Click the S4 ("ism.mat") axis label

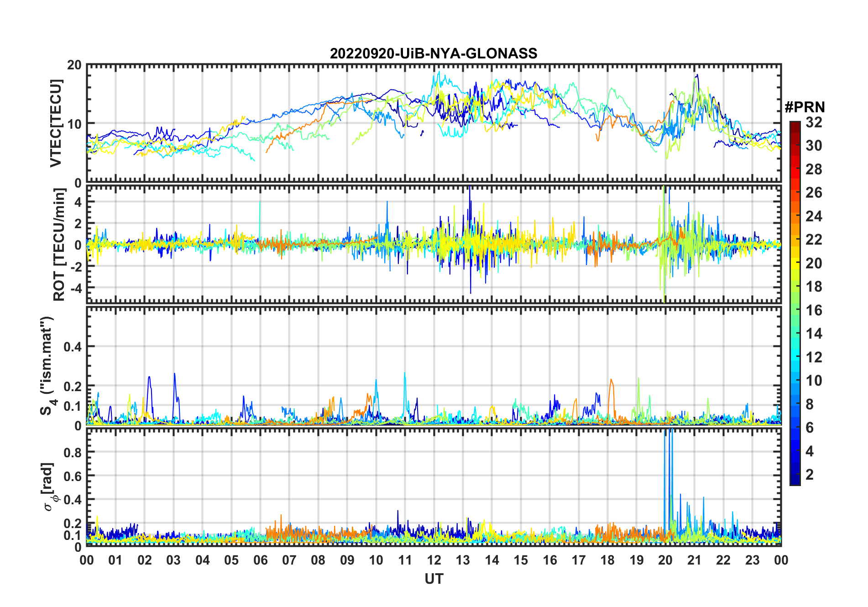(x=47, y=366)
